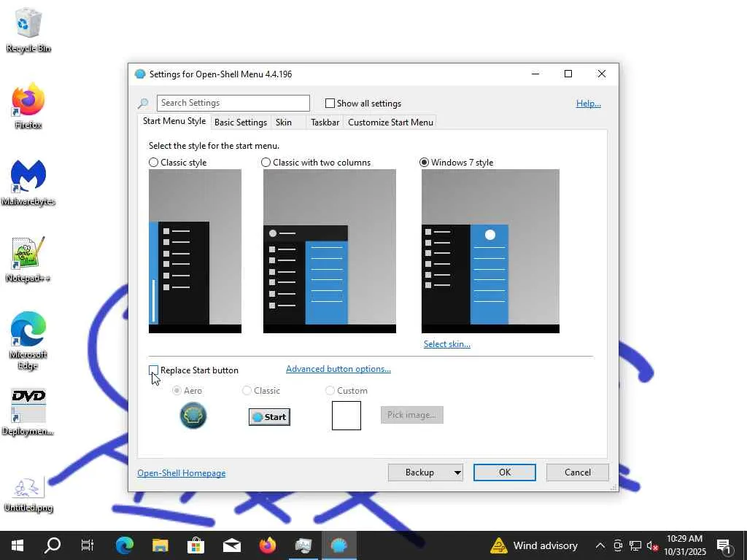Image resolution: width=747 pixels, height=560 pixels.
Task: Open taskbar Search magnifier
Action: tap(52, 545)
